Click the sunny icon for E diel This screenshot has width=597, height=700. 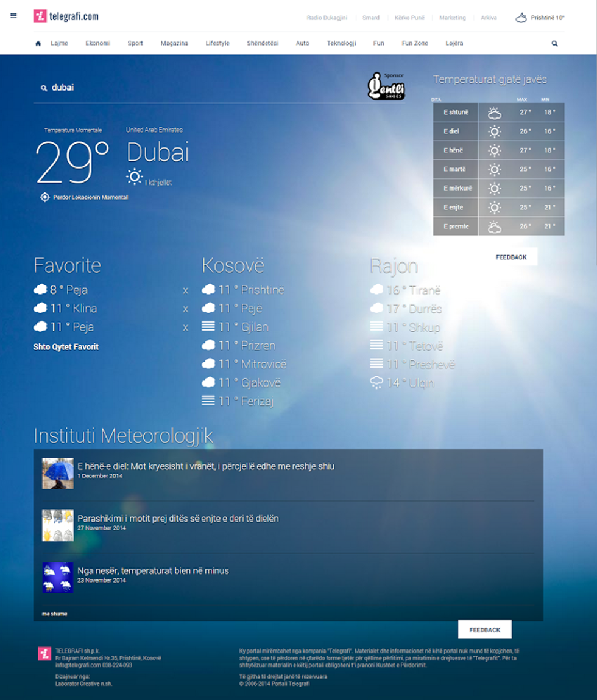(x=493, y=131)
